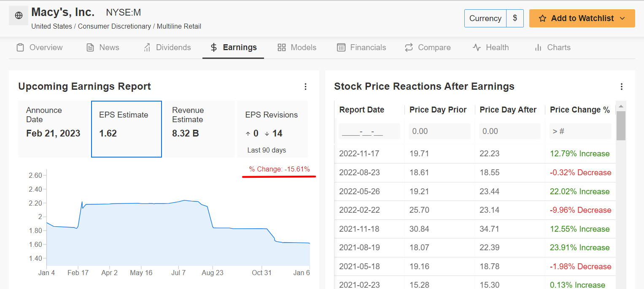This screenshot has height=289, width=644.
Task: Select the EPS Revisions card
Action: pos(272,129)
